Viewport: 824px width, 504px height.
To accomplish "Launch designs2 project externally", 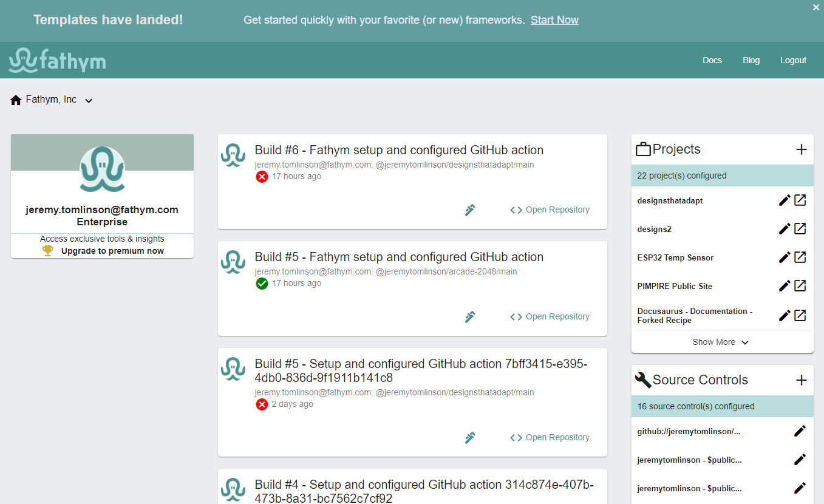I will [800, 229].
